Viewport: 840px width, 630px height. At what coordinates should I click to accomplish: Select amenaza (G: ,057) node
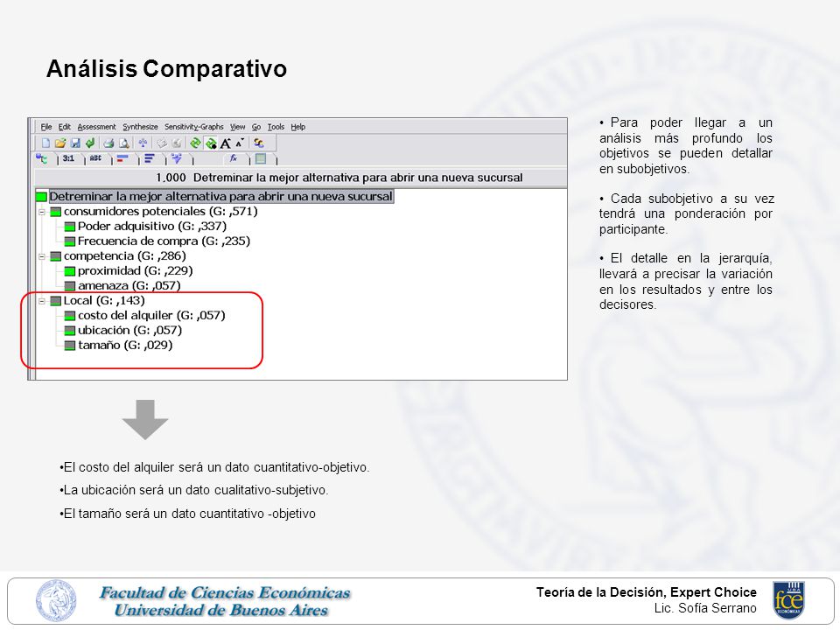(x=129, y=285)
